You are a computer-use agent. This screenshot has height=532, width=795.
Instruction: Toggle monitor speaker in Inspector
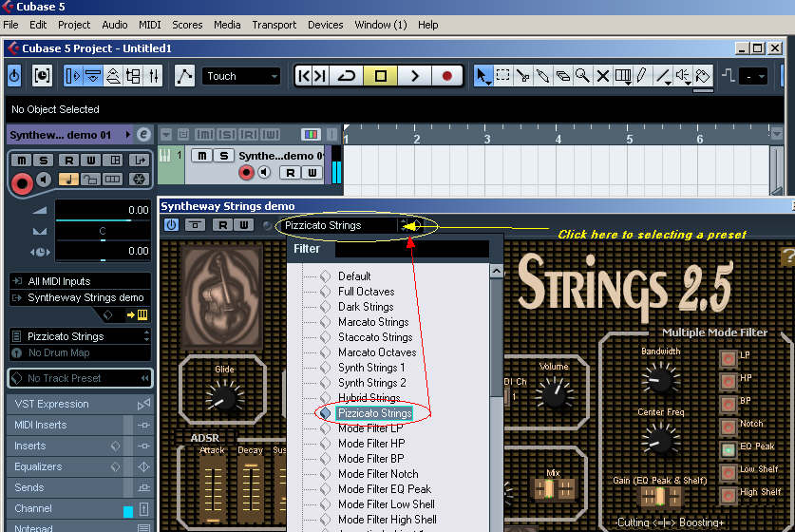click(x=44, y=180)
